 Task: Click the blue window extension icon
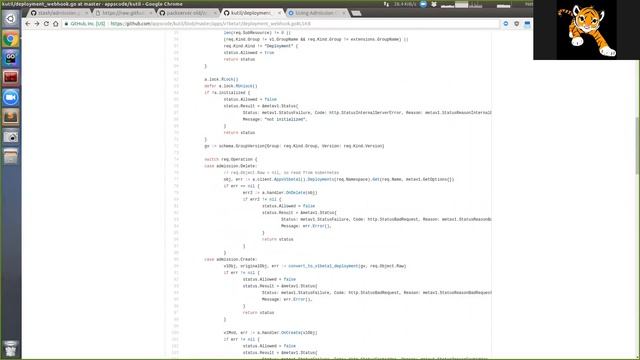(527, 24)
